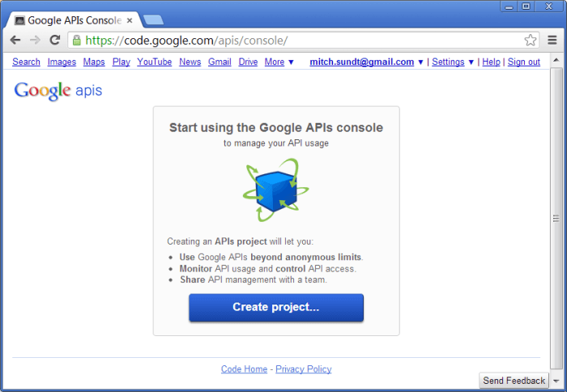Image resolution: width=567 pixels, height=392 pixels.
Task: Click the green padlock security icon
Action: [x=76, y=40]
